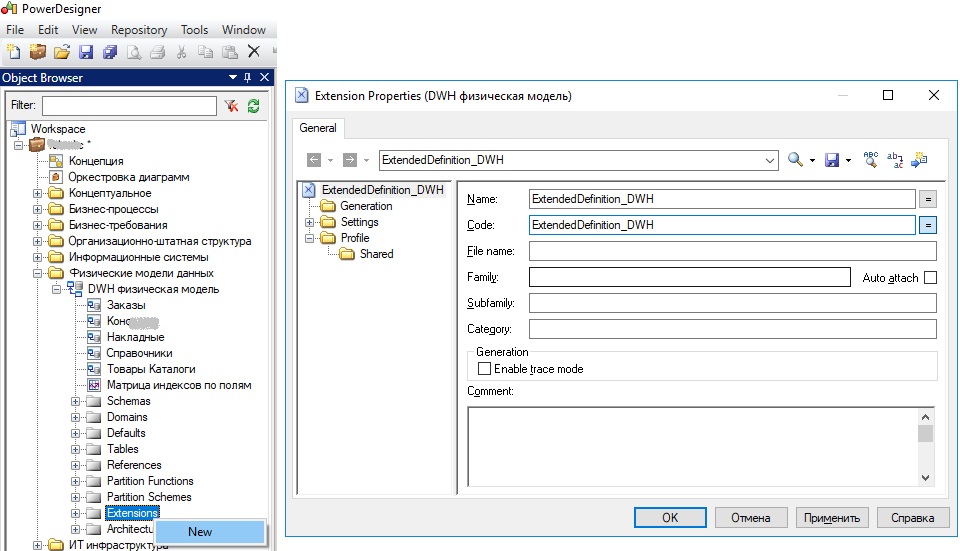This screenshot has height=551, width=960.
Task: Expand the Settings folder in extension tree
Action: [x=309, y=222]
